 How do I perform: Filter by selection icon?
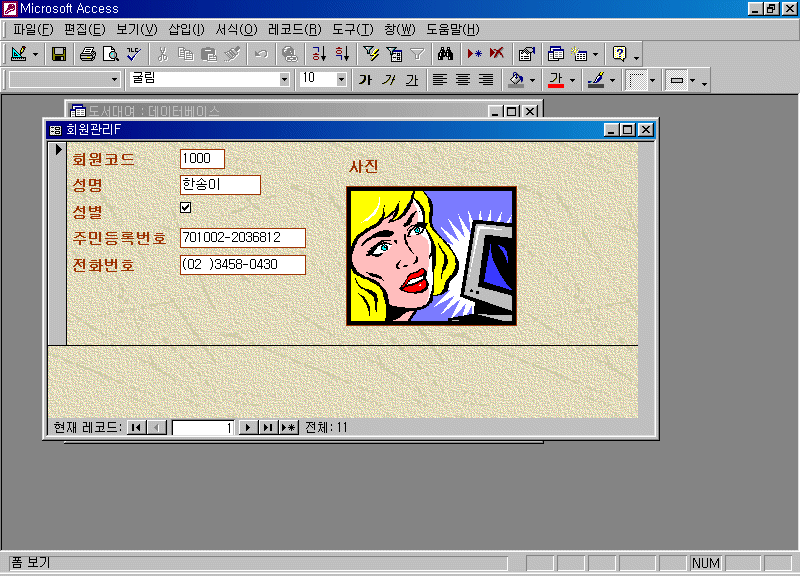pyautogui.click(x=371, y=54)
